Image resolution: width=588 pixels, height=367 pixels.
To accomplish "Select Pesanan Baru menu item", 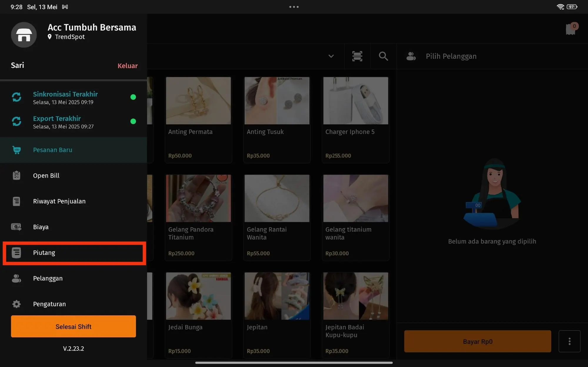I will 74,150.
